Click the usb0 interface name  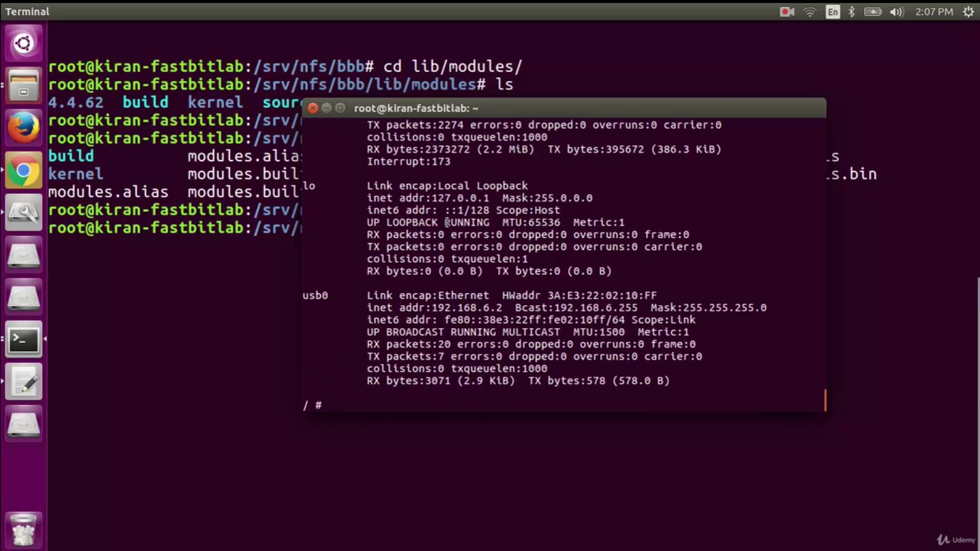315,295
